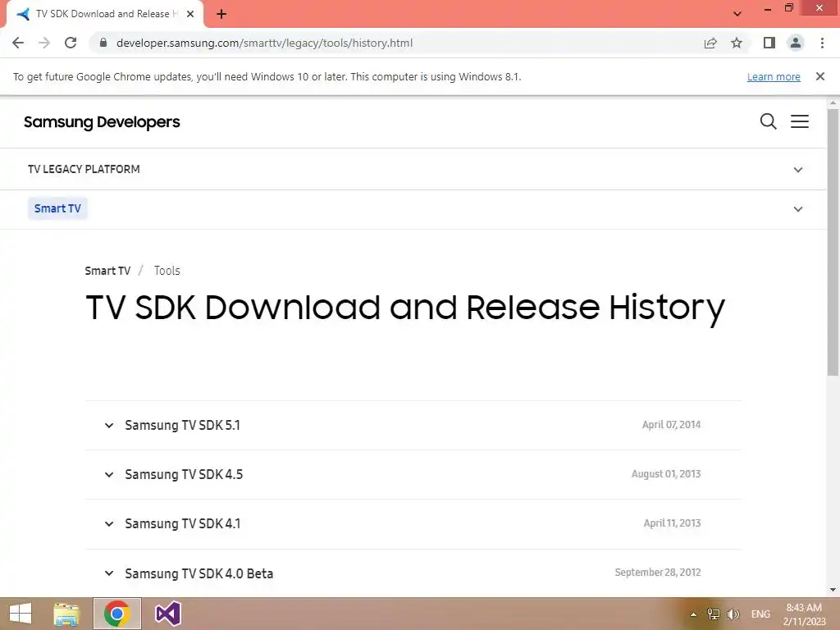Share this page using the share icon
The height and width of the screenshot is (630, 840).
pos(710,43)
